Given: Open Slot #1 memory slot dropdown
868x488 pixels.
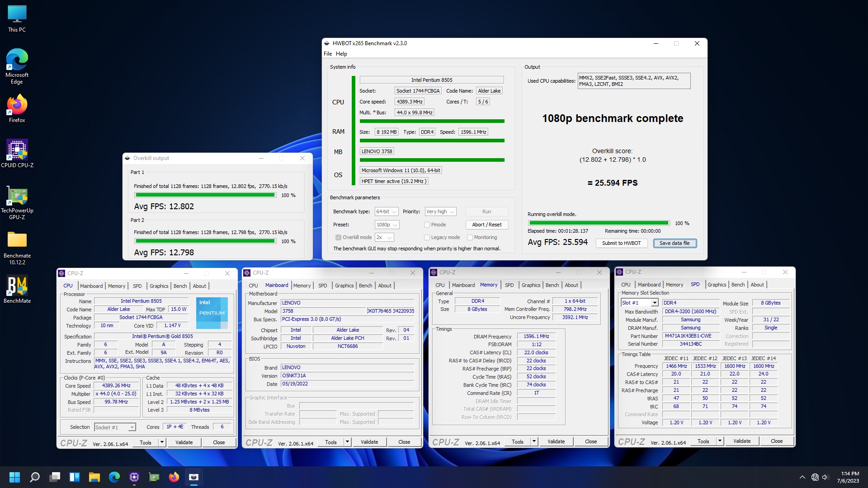Looking at the screenshot, I should [x=639, y=303].
